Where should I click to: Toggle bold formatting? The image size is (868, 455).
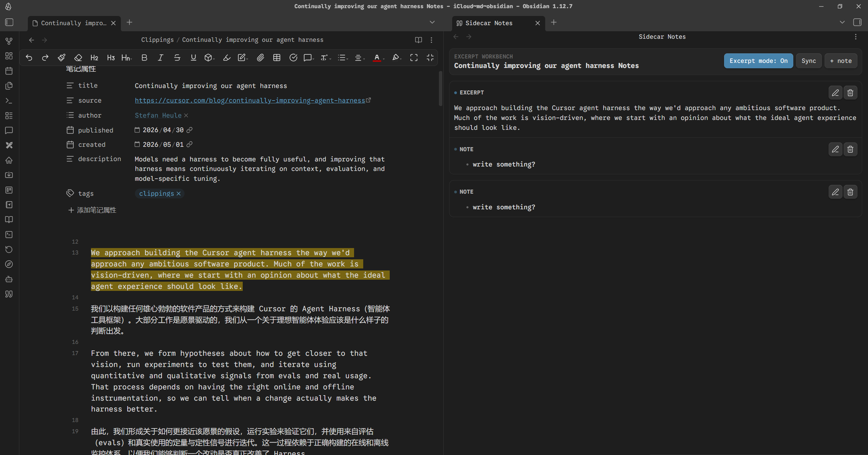144,58
